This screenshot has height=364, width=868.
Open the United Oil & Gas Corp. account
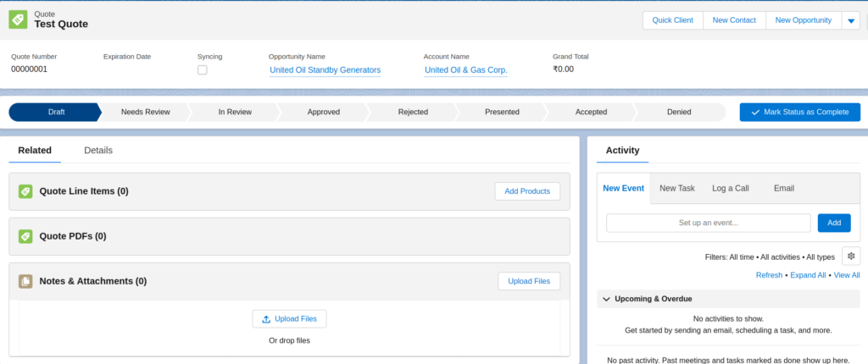(x=465, y=70)
